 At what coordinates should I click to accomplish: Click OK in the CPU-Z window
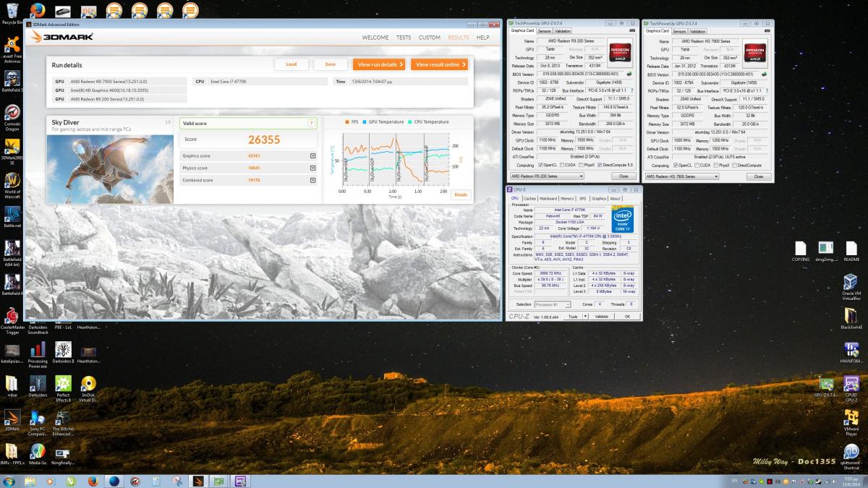point(627,317)
